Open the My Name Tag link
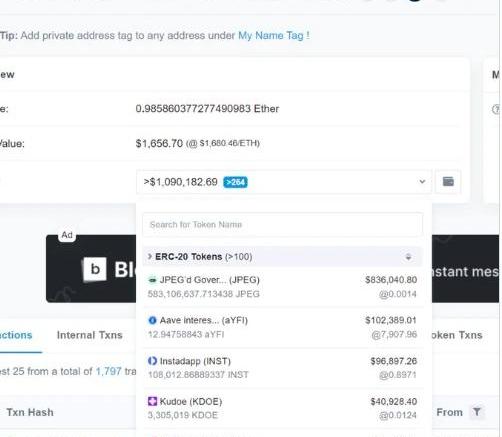 271,35
